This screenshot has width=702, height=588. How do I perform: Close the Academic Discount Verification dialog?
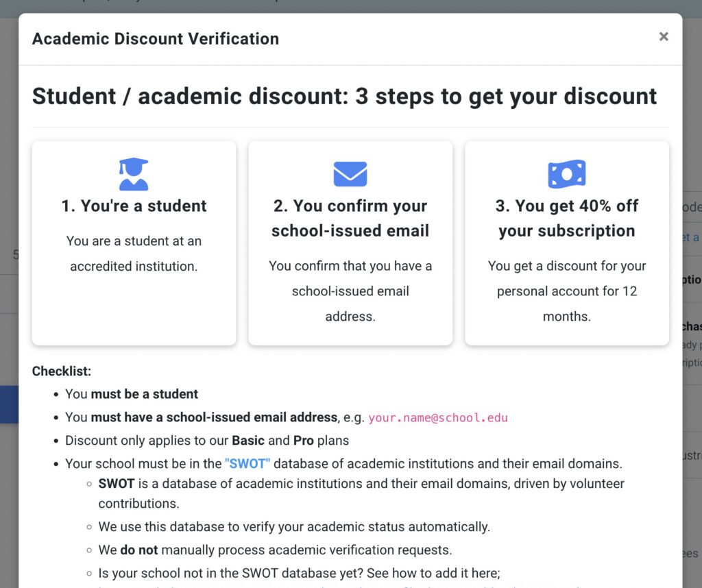pos(664,37)
